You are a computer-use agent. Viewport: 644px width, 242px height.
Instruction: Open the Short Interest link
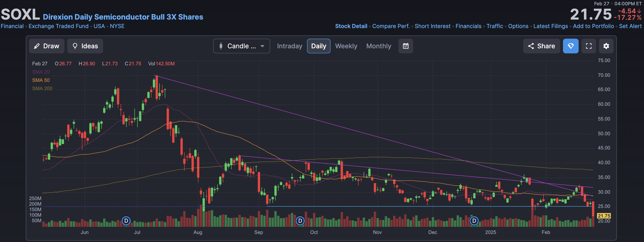click(432, 26)
